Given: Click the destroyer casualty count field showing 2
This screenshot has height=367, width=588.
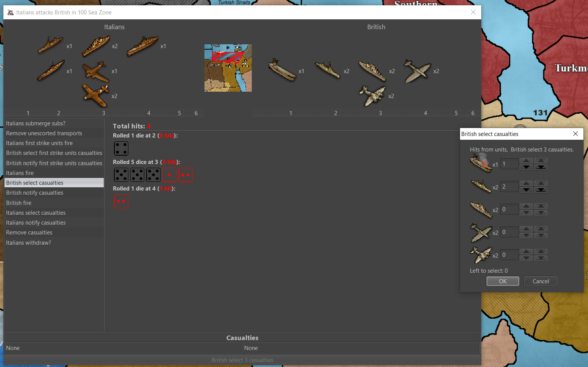Looking at the screenshot, I should click(x=510, y=187).
